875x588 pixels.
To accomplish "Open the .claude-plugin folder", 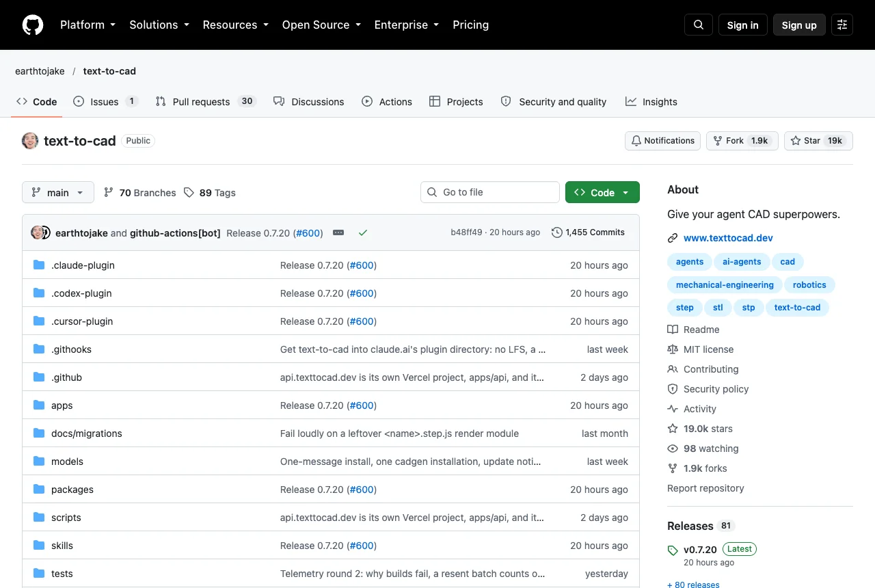I will click(83, 265).
